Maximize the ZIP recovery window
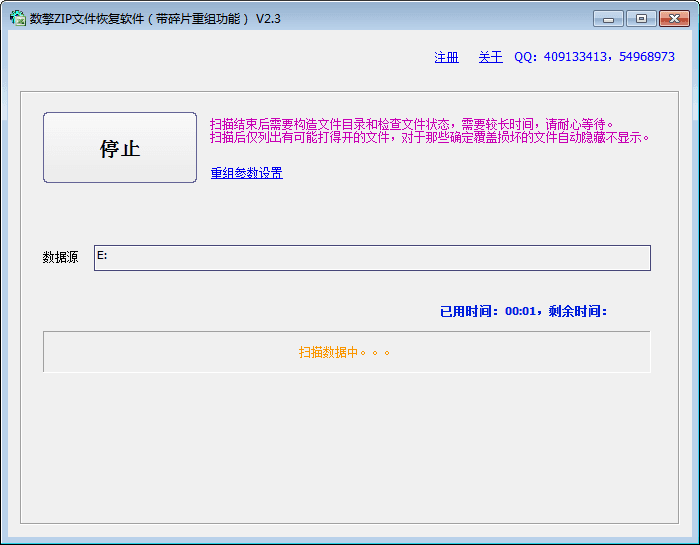Viewport: 700px width, 545px height. pyautogui.click(x=640, y=18)
